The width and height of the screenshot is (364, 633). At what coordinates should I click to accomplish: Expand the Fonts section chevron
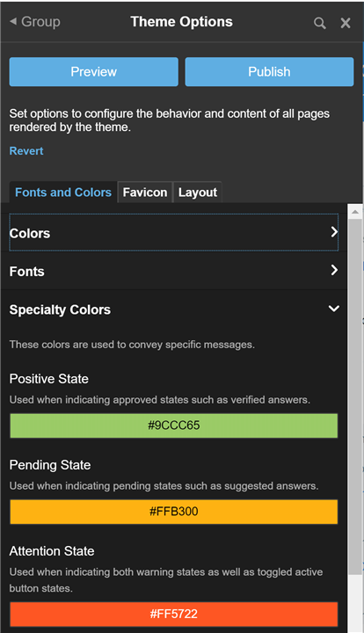click(x=334, y=270)
